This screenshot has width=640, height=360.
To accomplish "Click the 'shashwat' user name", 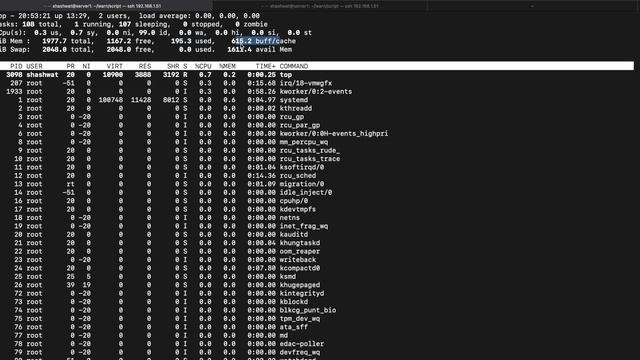I will (x=42, y=75).
